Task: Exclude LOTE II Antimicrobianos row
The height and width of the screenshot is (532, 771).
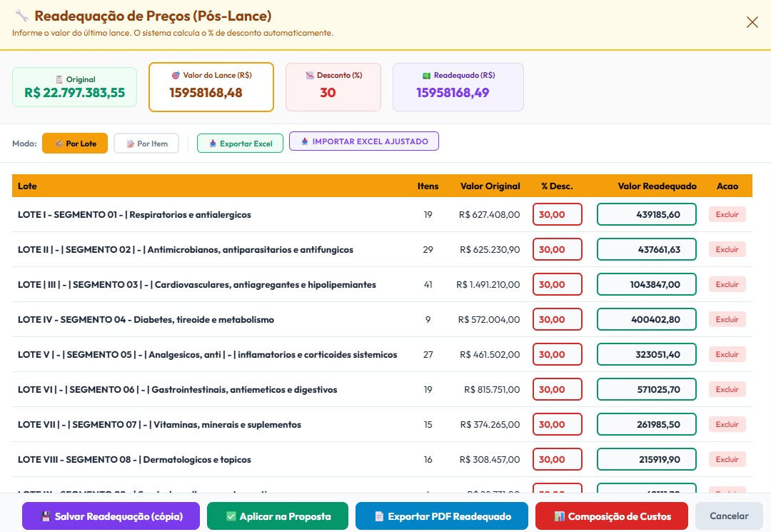Action: [x=727, y=249]
